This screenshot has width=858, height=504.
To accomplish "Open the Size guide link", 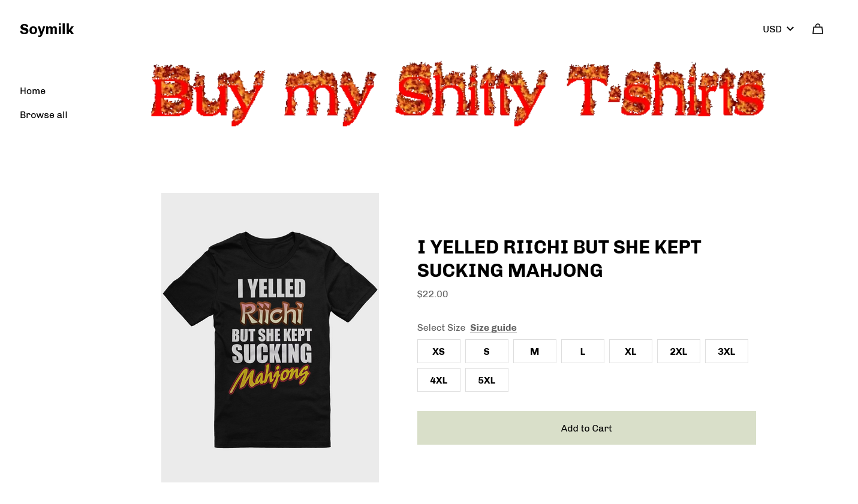I will (493, 328).
